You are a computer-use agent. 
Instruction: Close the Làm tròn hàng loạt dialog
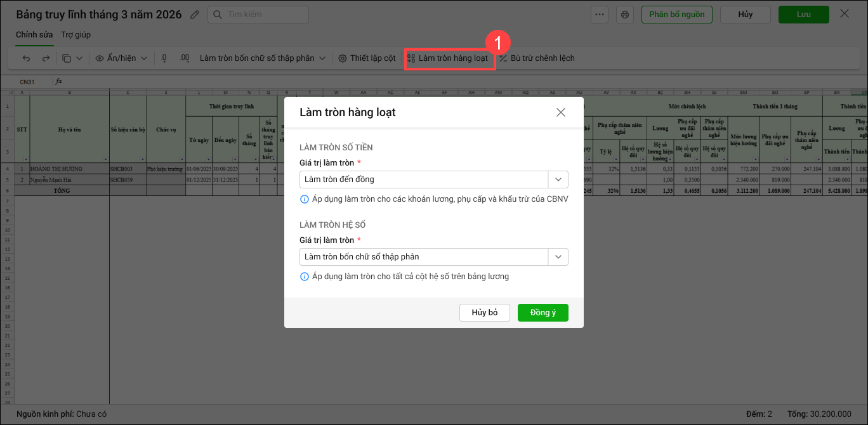560,112
